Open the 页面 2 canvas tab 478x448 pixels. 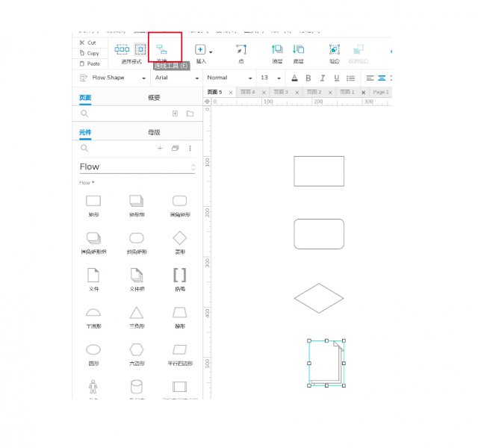314,92
